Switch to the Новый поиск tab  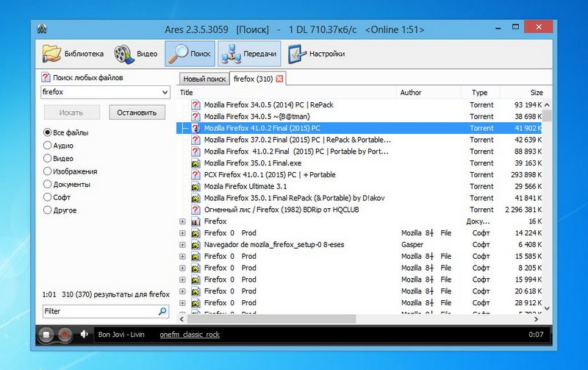[x=204, y=79]
